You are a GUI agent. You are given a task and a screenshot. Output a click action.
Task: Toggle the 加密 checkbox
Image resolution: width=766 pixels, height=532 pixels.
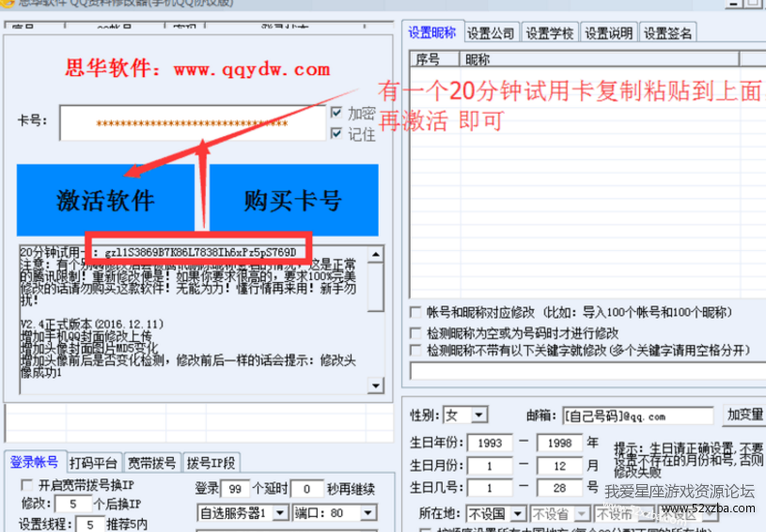coord(336,113)
